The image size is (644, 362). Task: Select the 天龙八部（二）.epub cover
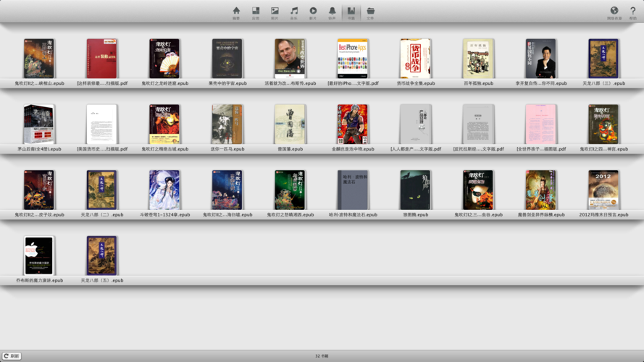(102, 190)
